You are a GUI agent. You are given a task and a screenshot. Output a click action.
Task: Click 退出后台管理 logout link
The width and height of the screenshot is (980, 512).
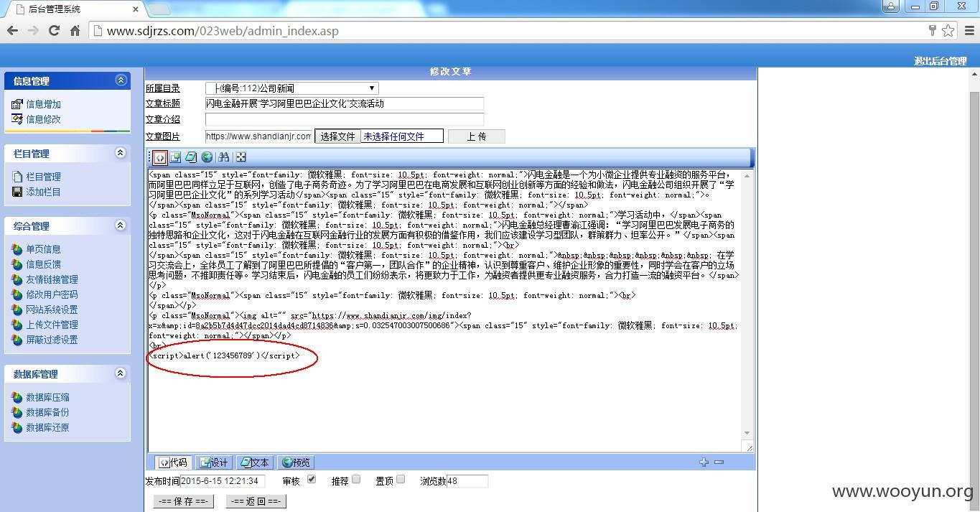940,61
